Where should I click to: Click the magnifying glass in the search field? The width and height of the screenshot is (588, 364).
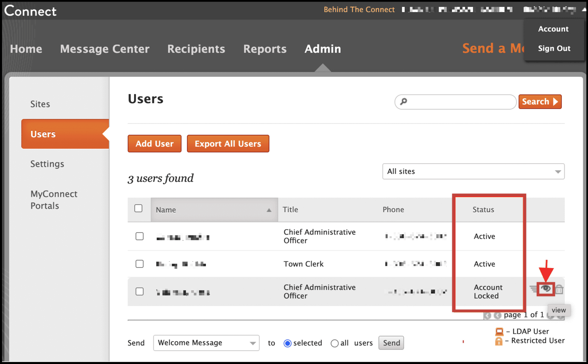click(x=403, y=102)
